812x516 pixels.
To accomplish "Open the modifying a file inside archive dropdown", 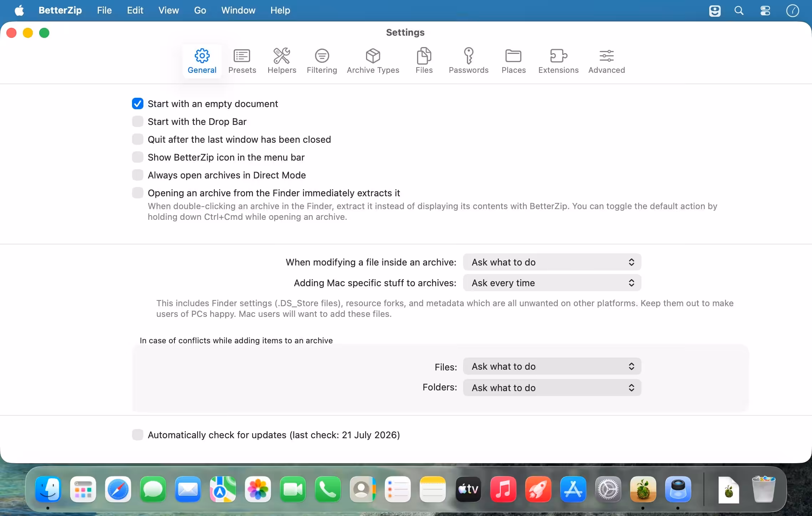I will (x=552, y=262).
